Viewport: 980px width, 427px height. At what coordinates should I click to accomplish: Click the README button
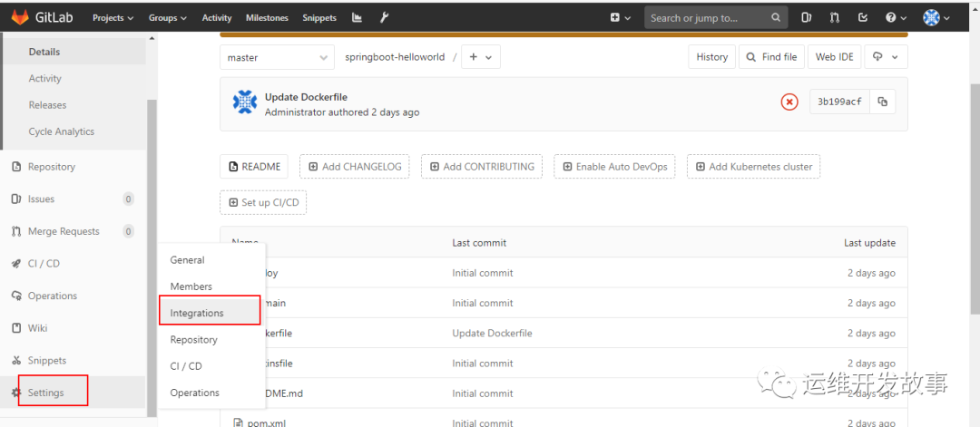[254, 167]
